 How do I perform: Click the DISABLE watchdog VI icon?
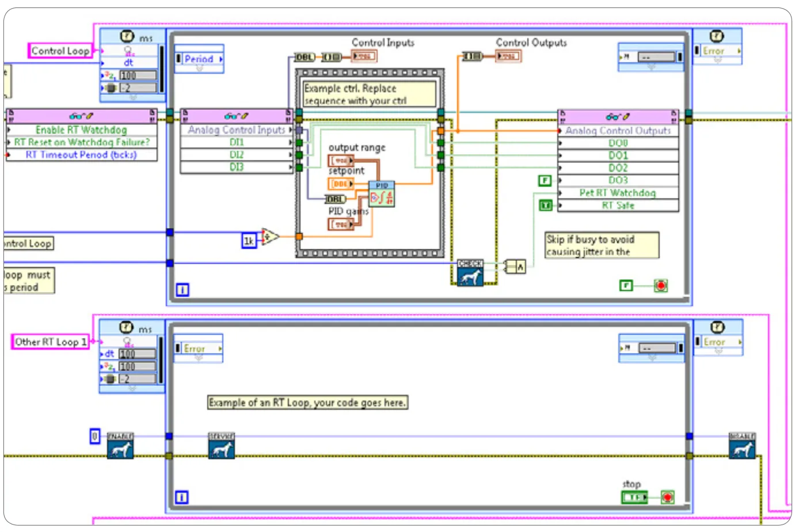742,446
